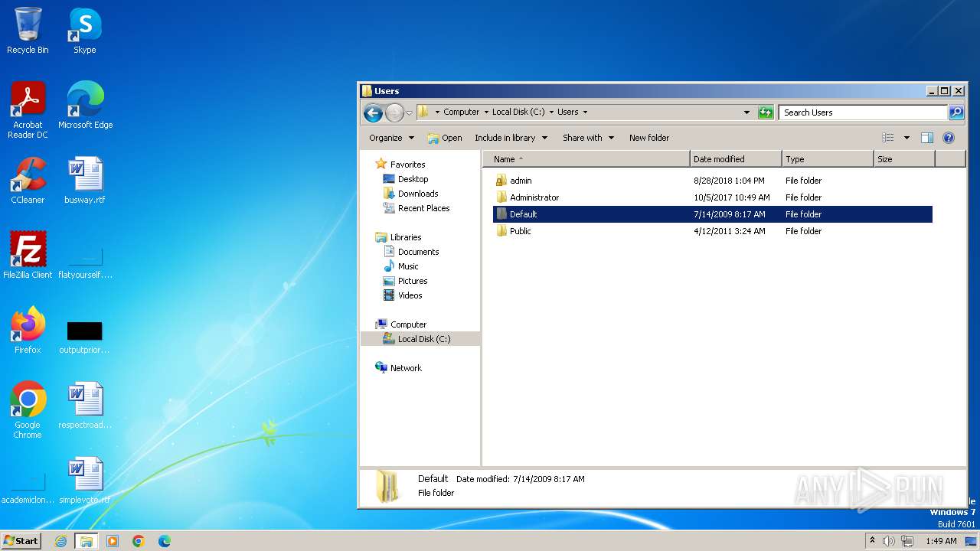Click Computer in the navigation pane

408,324
